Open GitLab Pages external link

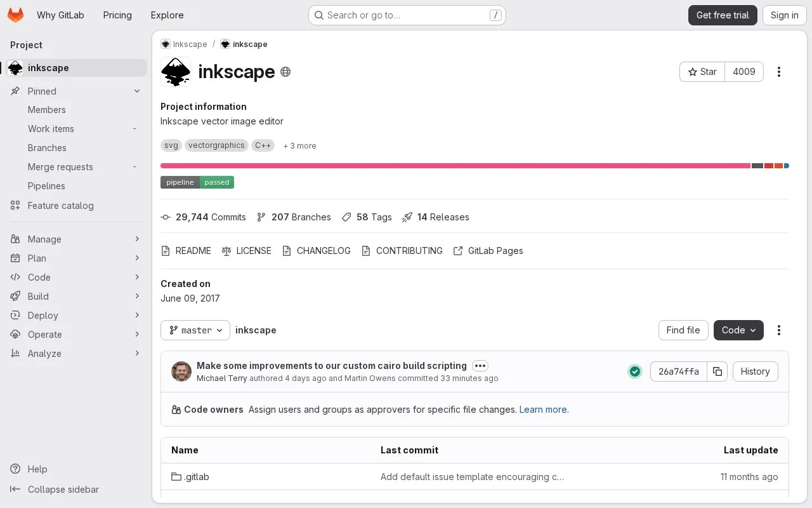click(488, 251)
